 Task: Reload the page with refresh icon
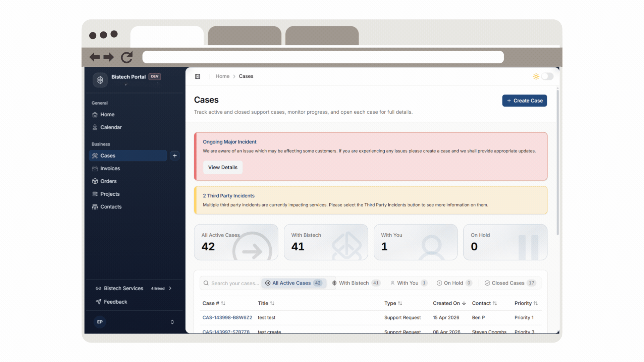tap(127, 57)
